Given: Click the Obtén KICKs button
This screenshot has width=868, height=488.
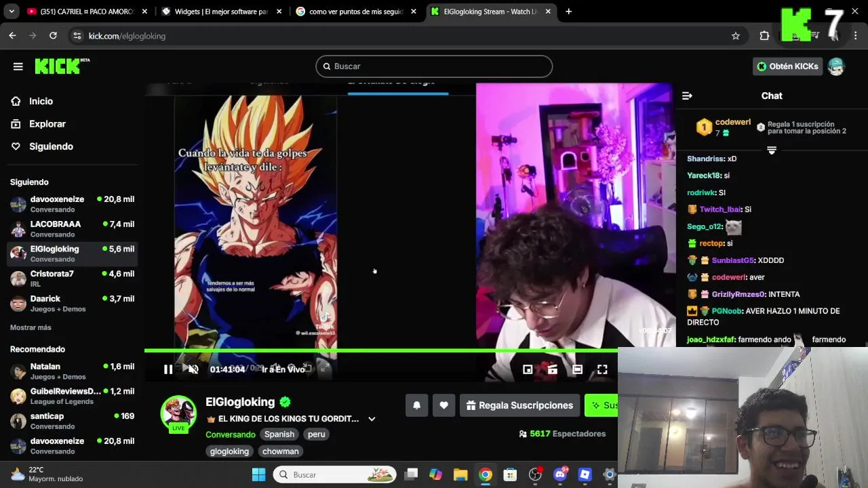Looking at the screenshot, I should click(x=787, y=66).
